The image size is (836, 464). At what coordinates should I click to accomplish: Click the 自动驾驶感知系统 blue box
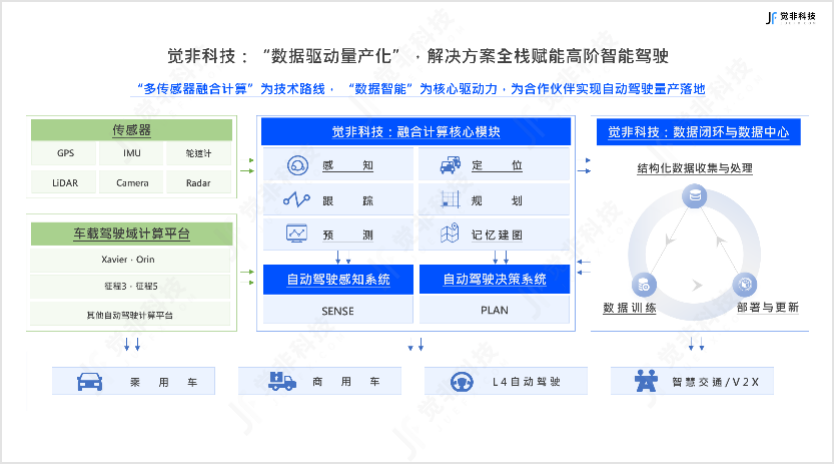338,279
